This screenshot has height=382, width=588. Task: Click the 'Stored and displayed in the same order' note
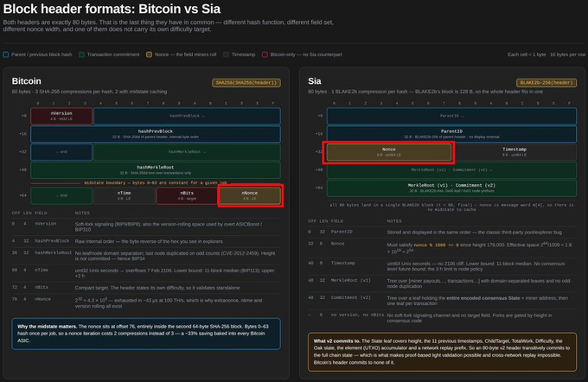coord(475,232)
